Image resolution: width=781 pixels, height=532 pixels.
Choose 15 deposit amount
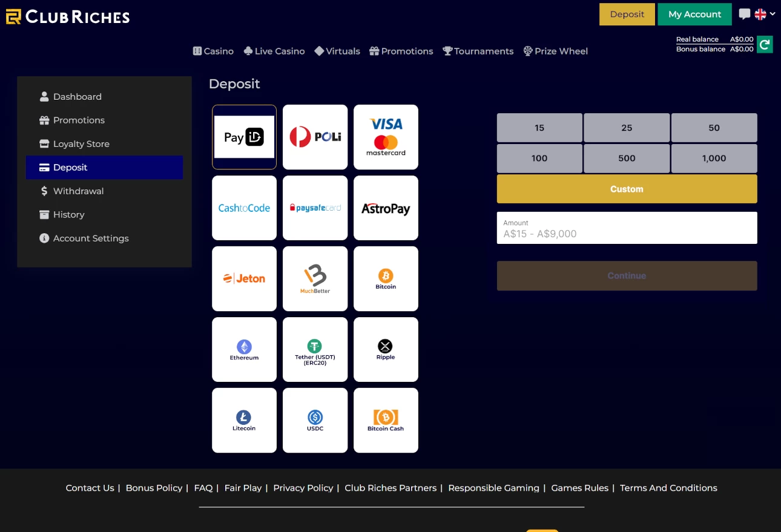(x=539, y=128)
